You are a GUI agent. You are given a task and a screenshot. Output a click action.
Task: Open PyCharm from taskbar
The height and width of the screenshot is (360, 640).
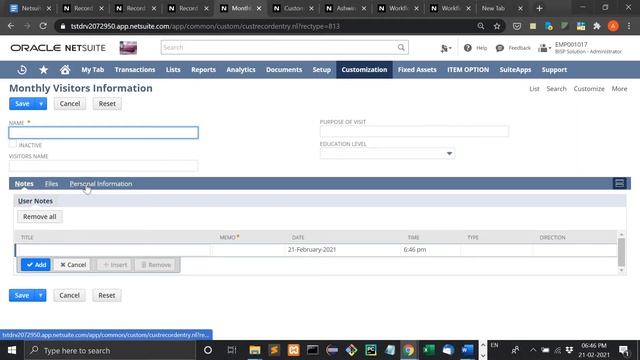(371, 350)
